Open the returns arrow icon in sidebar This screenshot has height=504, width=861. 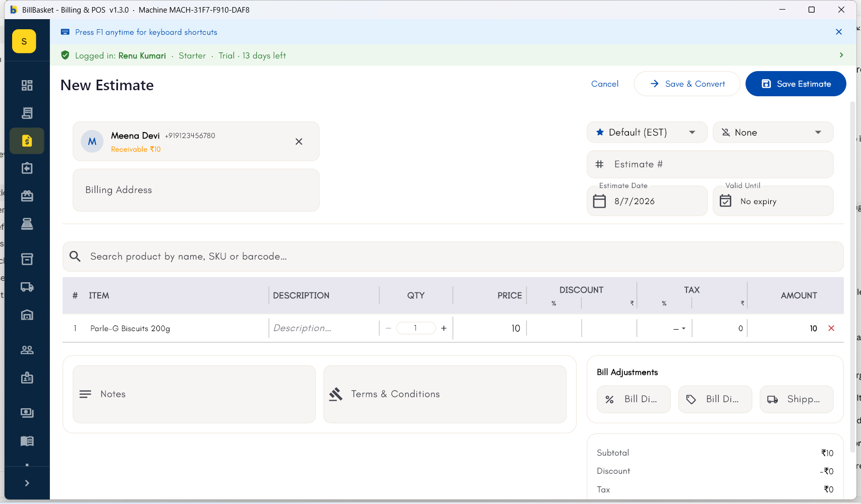tap(27, 168)
